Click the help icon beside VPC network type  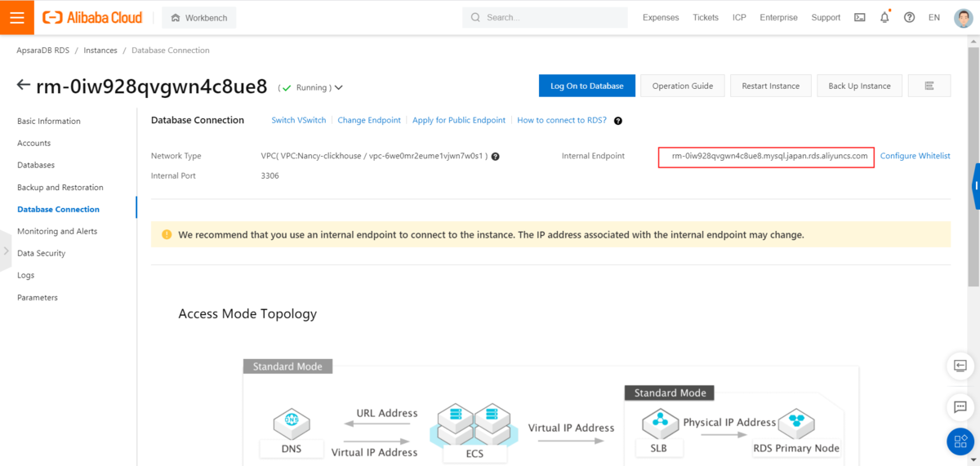(495, 156)
